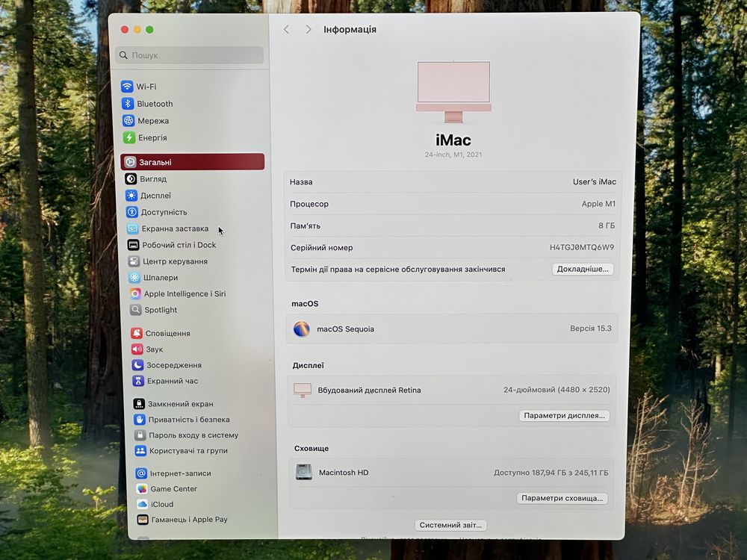747x560 pixels.
Task: Go back with the left arrow
Action: point(286,30)
